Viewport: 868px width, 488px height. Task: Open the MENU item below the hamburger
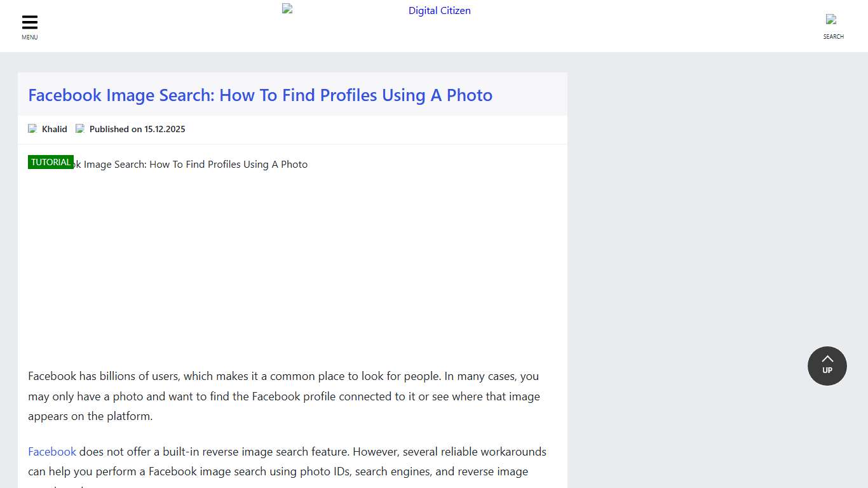pos(29,37)
